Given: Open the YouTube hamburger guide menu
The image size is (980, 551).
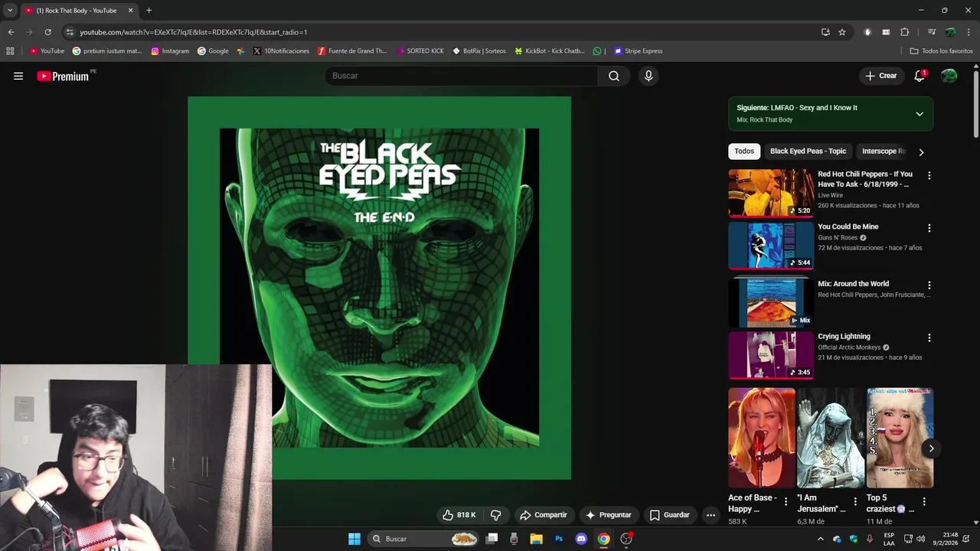Looking at the screenshot, I should tap(18, 76).
